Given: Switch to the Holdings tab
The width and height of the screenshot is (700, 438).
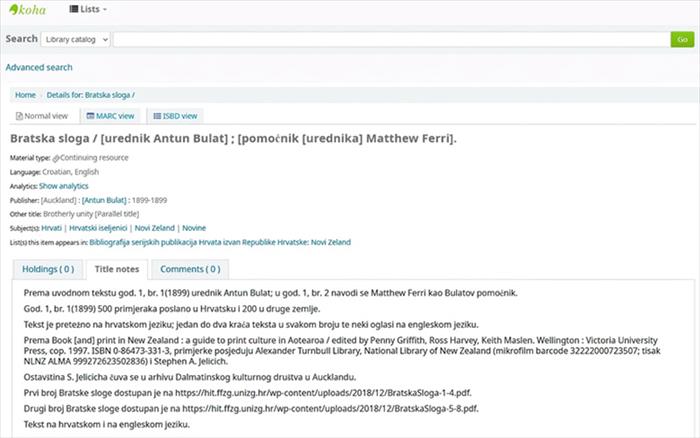Looking at the screenshot, I should pyautogui.click(x=48, y=269).
